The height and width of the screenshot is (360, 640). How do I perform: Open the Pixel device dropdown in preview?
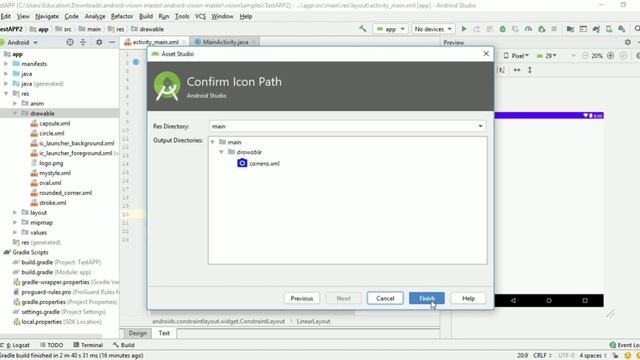(x=517, y=56)
